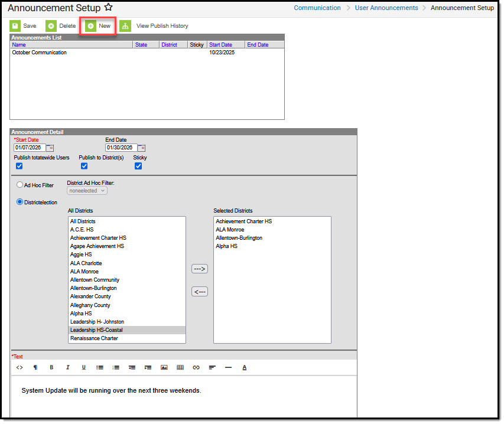The image size is (504, 424).
Task: Apply font color using the A icon
Action: 244,367
